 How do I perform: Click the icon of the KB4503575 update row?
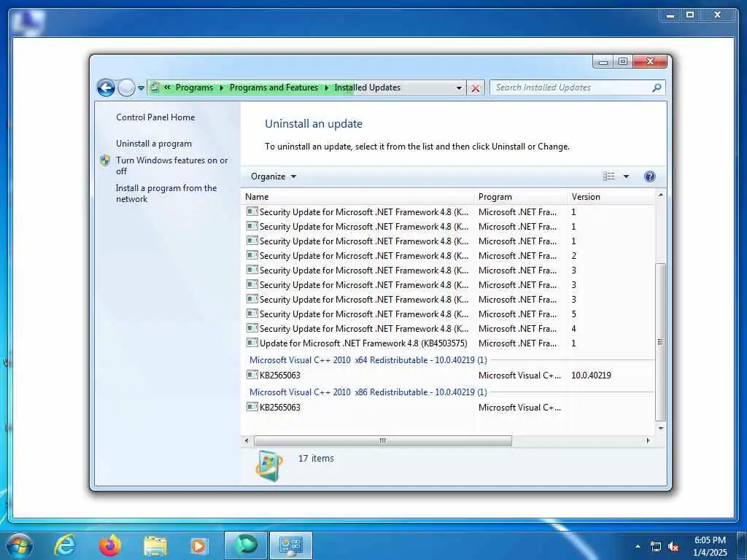(252, 343)
